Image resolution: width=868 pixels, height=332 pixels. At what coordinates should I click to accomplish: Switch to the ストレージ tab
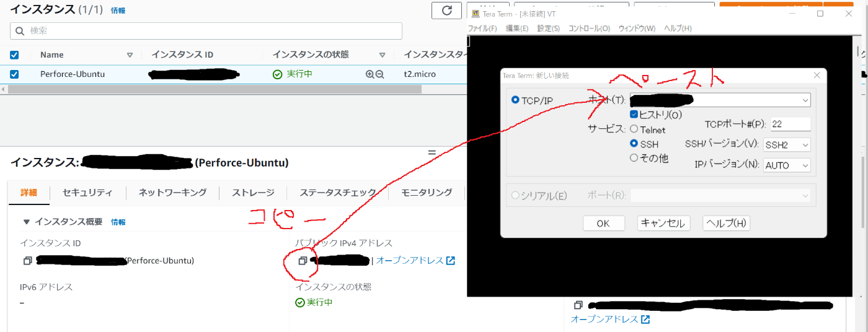coord(253,193)
